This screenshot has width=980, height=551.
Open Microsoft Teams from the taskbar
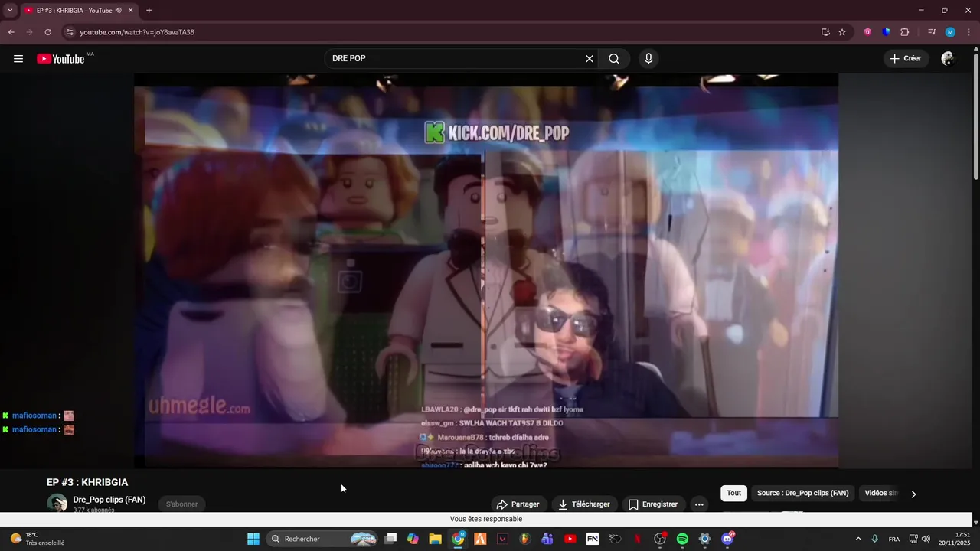click(547, 539)
